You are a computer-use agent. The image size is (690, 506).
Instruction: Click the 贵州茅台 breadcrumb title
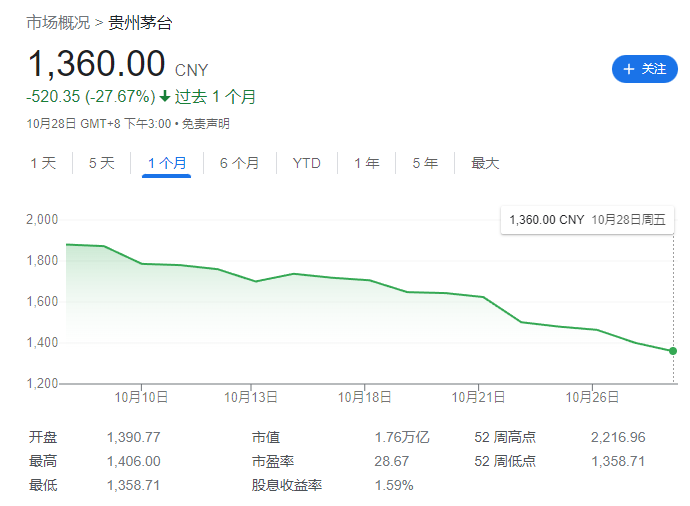pyautogui.click(x=140, y=22)
